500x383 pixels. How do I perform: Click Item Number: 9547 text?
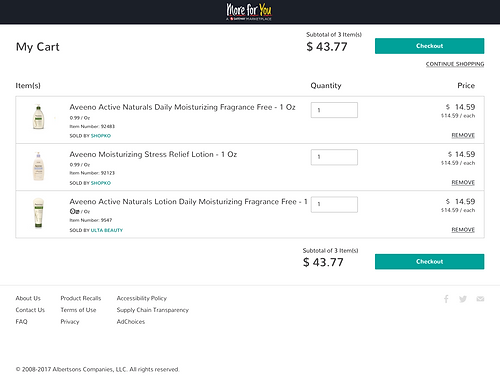[91, 220]
